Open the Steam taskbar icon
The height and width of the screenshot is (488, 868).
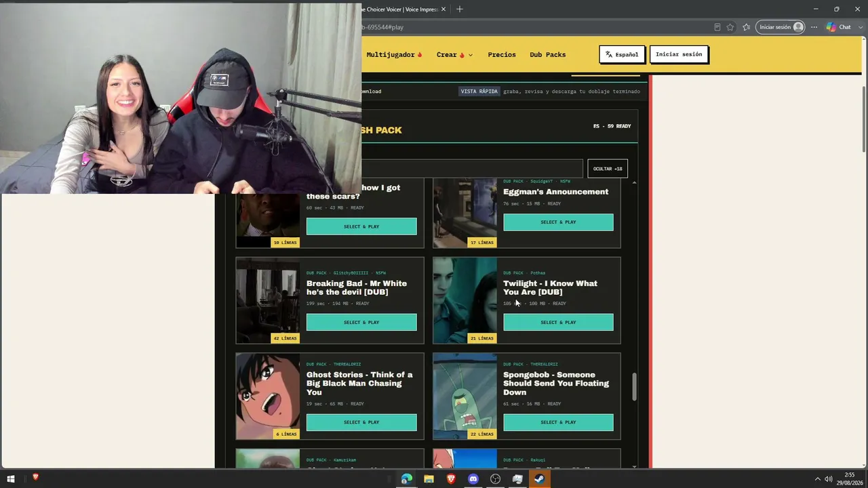540,479
